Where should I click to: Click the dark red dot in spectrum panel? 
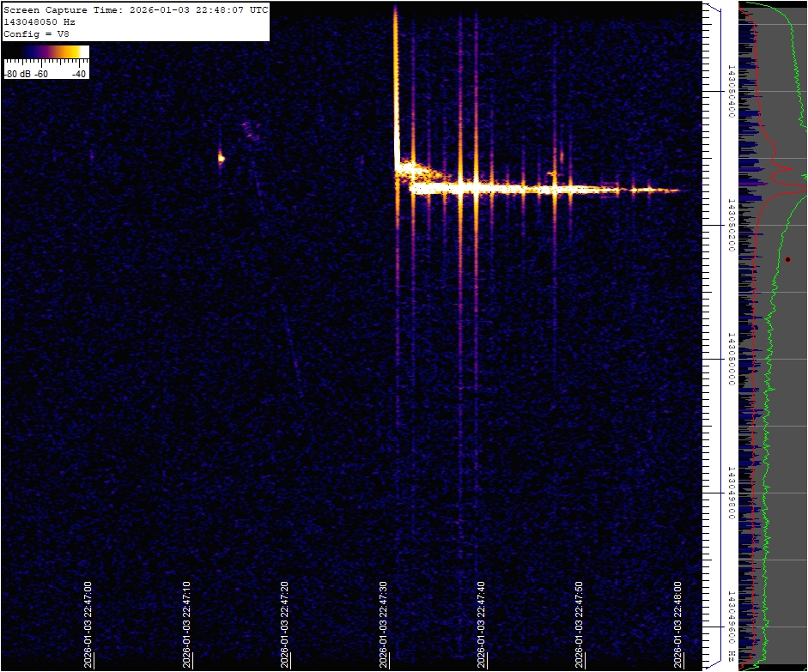787,259
